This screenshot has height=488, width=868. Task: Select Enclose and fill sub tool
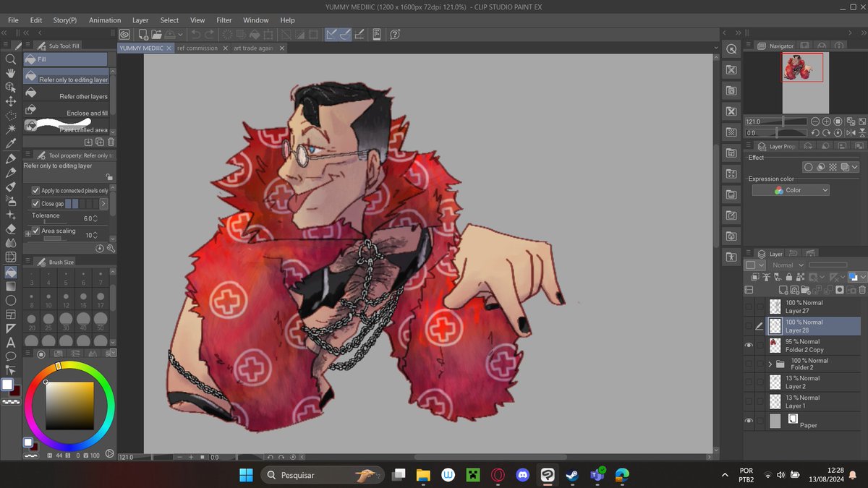click(67, 110)
